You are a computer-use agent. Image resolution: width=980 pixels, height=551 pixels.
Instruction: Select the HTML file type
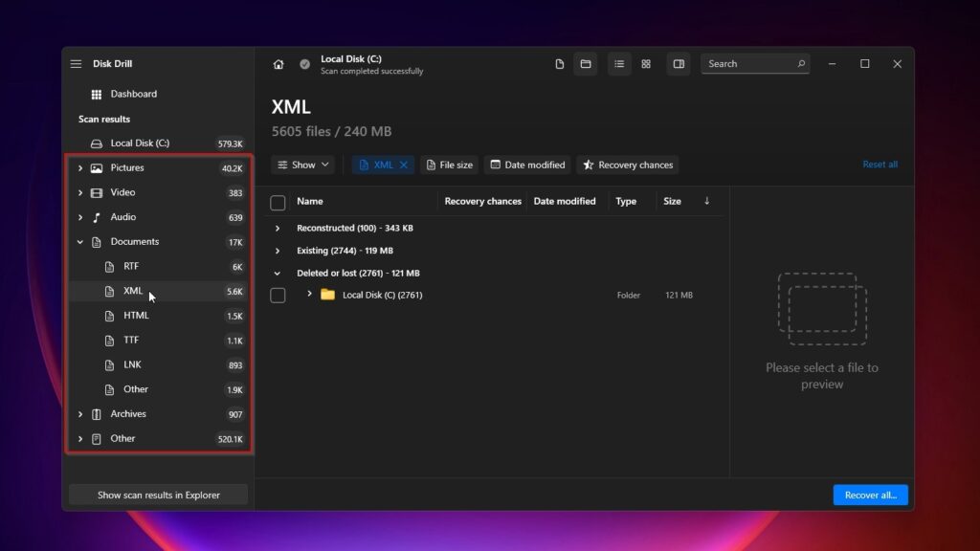[x=159, y=316]
